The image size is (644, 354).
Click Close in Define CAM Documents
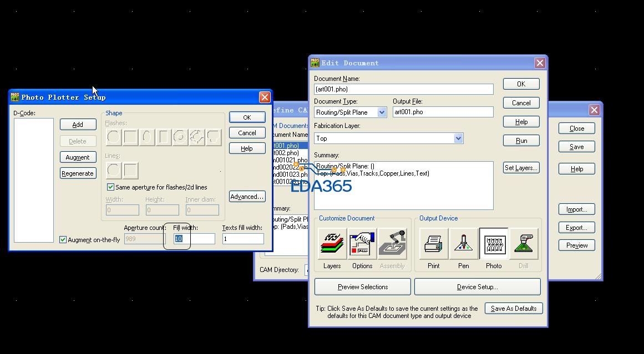577,129
